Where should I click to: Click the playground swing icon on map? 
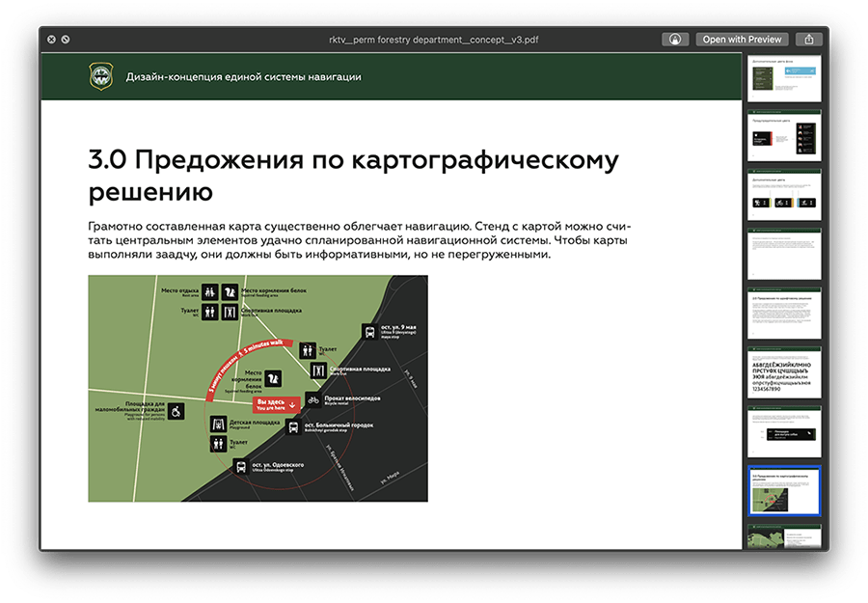pos(217,425)
